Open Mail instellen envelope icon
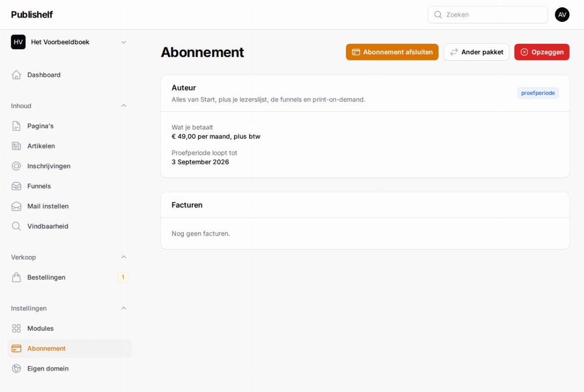The width and height of the screenshot is (584, 392). (x=17, y=206)
